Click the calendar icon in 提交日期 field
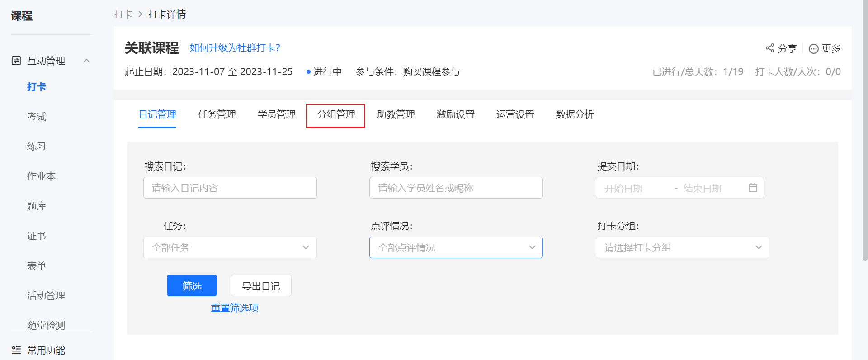This screenshot has height=360, width=868. tap(753, 188)
